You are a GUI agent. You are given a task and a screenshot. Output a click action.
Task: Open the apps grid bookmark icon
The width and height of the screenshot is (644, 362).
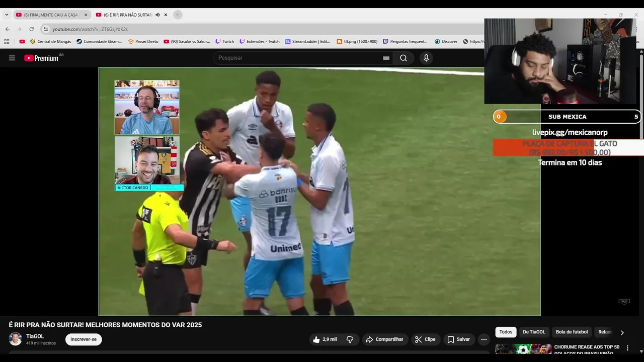[7, 42]
